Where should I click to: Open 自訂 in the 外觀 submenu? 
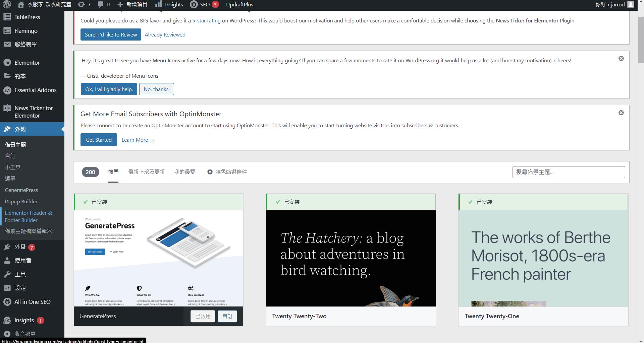tap(10, 156)
